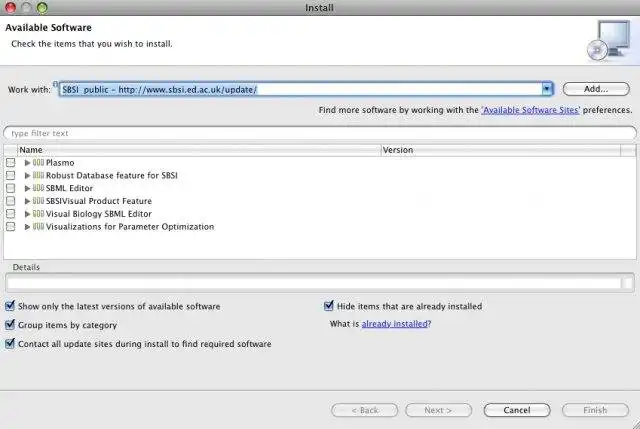Check the Plasmo checkbox
Viewport: 640px width, 429px height.
pos(11,162)
